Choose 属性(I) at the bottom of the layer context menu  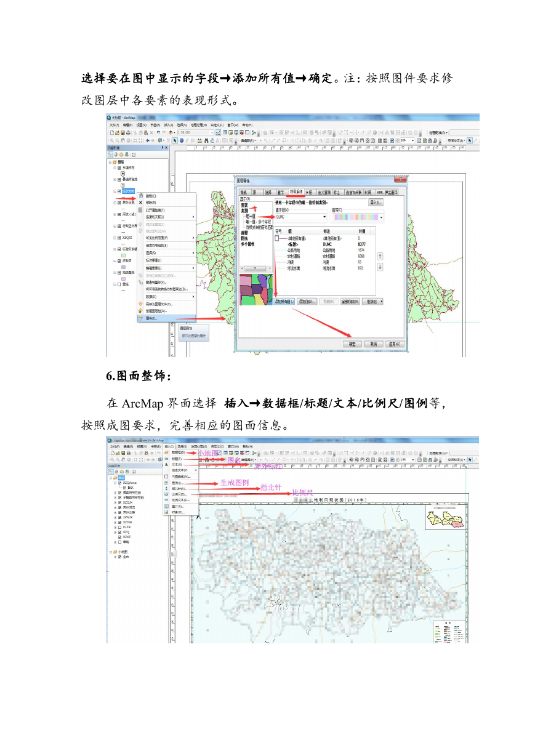coord(166,318)
